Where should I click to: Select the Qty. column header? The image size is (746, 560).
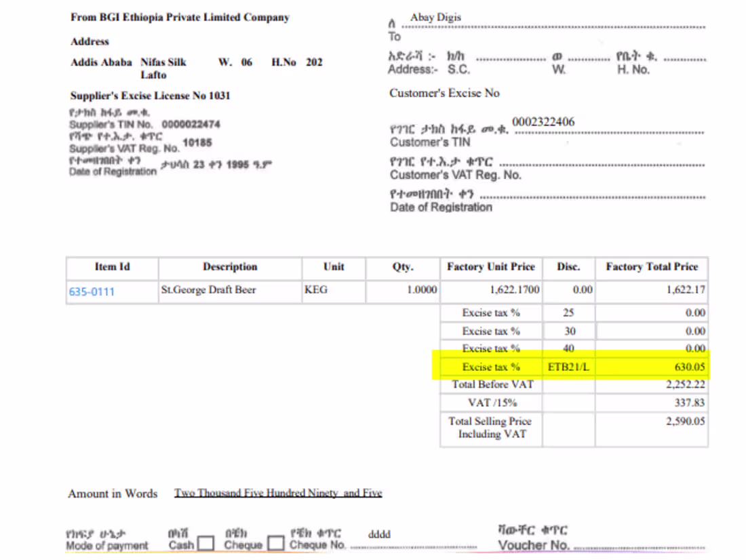(x=401, y=267)
